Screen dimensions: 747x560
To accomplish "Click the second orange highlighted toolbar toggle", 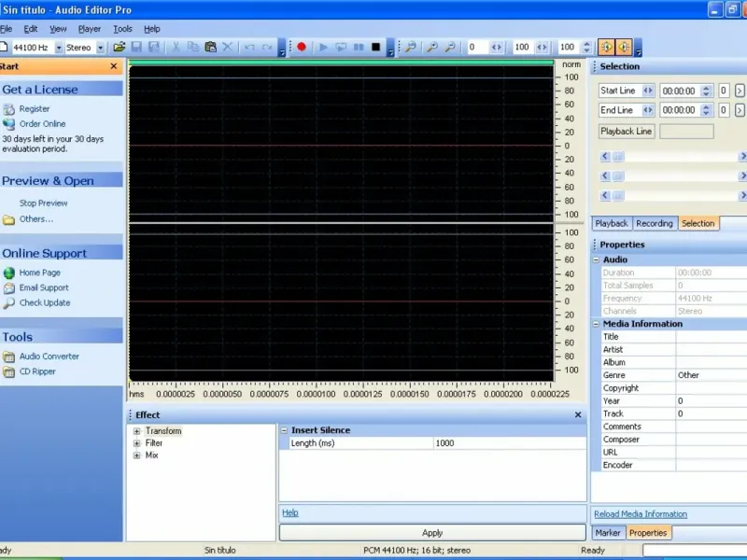I will (x=624, y=47).
